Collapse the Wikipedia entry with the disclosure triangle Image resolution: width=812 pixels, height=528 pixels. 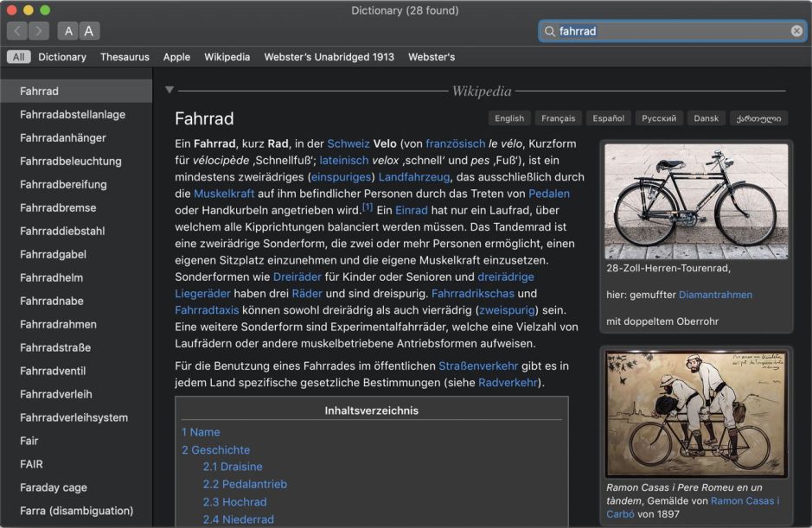tap(168, 89)
